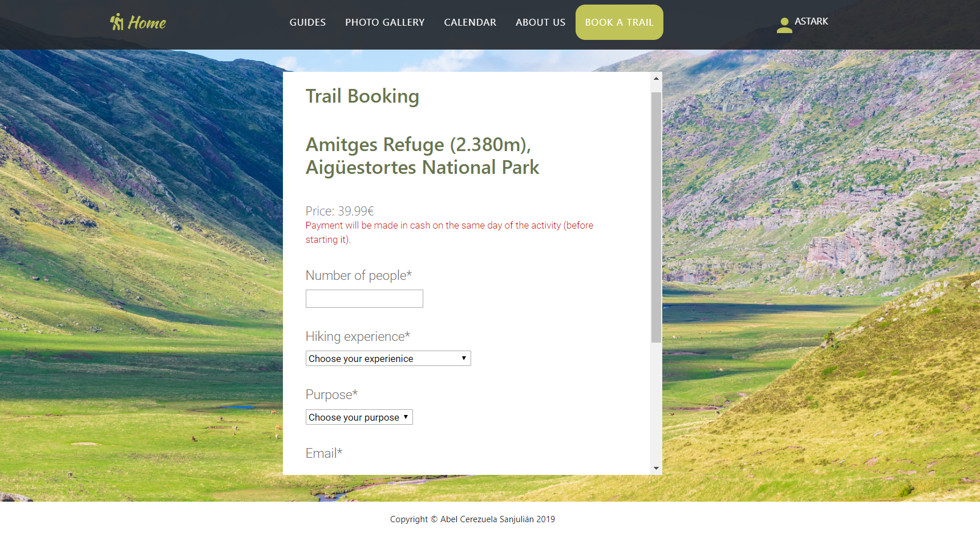Click the scrollbar down arrow

pos(656,468)
